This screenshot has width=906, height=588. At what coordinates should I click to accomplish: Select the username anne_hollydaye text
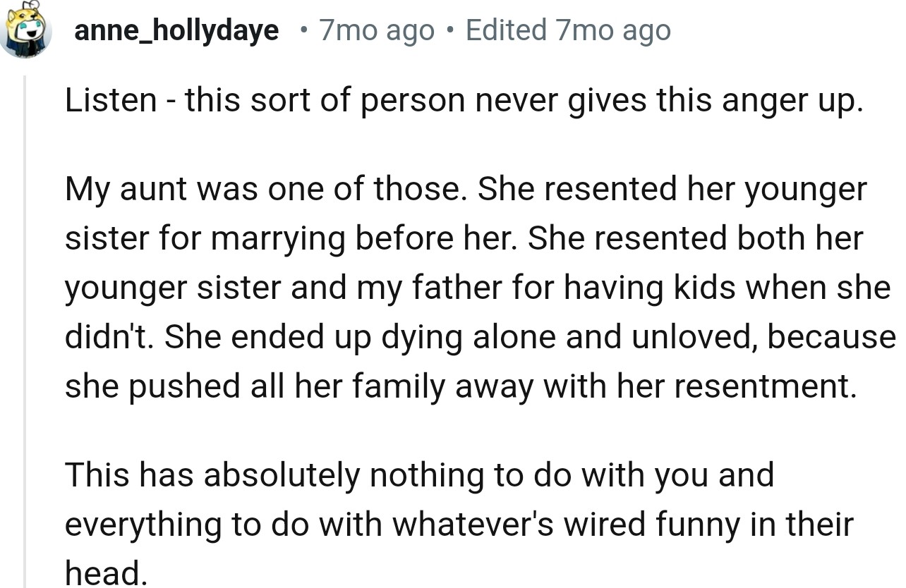(x=177, y=30)
